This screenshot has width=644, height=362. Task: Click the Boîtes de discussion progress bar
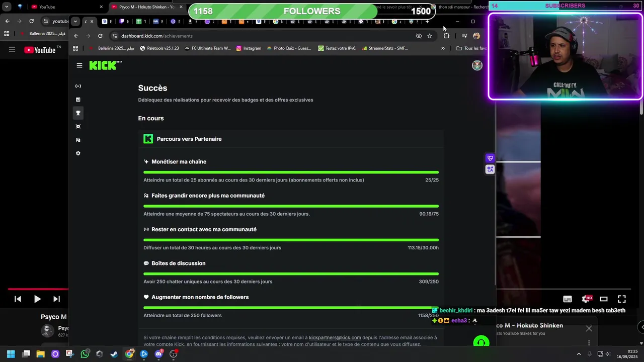point(291,274)
